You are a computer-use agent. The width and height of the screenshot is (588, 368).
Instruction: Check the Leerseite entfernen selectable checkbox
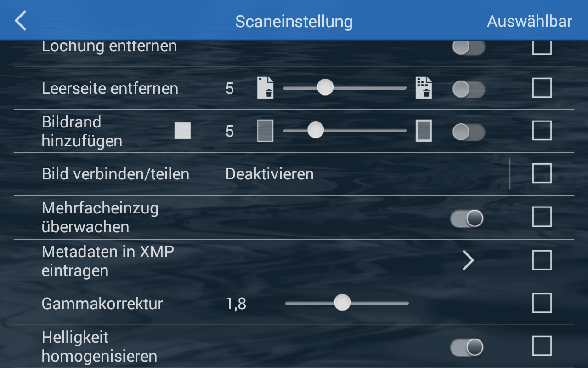pyautogui.click(x=542, y=88)
